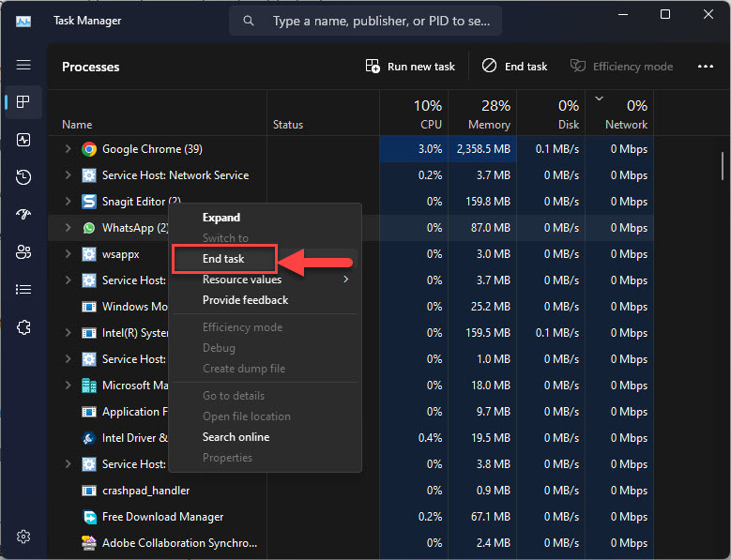731x560 pixels.
Task: Click the Task Manager app icon in title bar
Action: pyautogui.click(x=23, y=21)
